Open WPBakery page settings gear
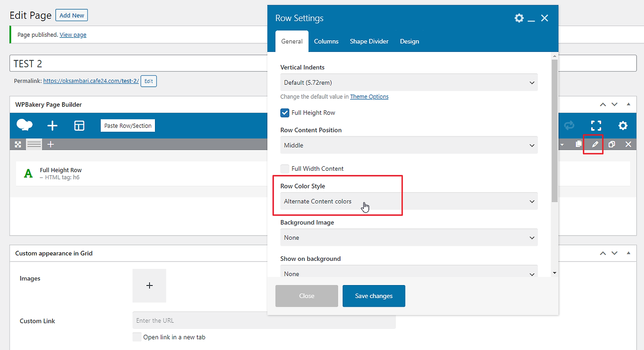This screenshot has width=644, height=350. tap(623, 125)
